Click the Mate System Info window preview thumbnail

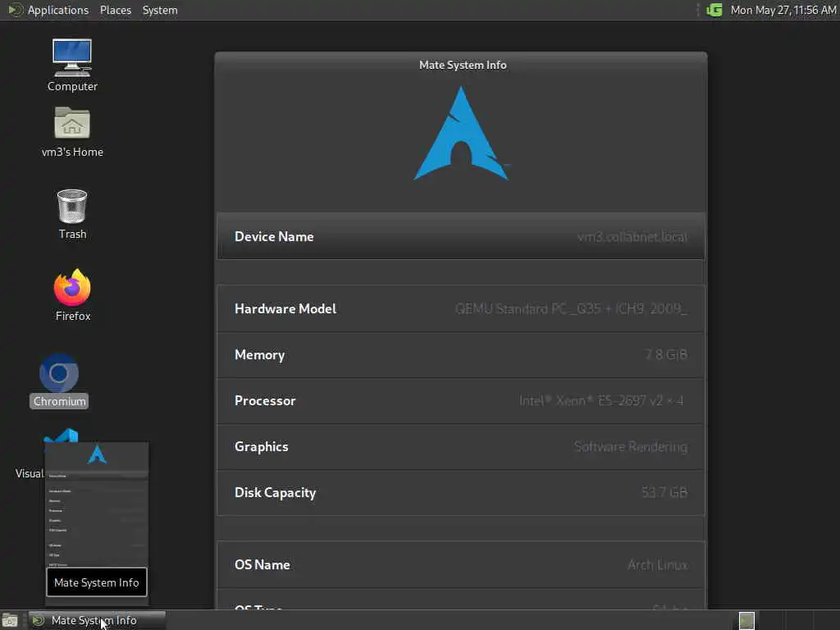[x=97, y=523]
